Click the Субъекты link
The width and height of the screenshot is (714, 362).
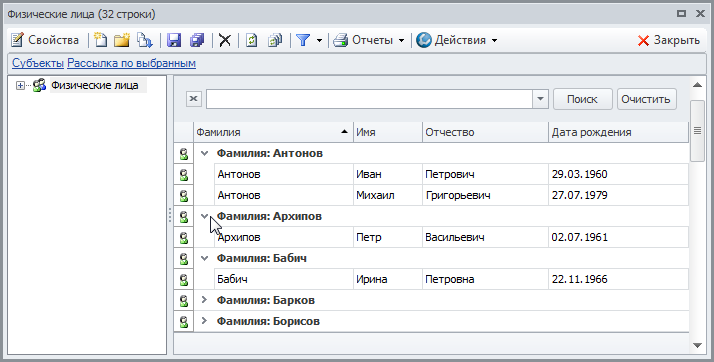click(x=38, y=63)
